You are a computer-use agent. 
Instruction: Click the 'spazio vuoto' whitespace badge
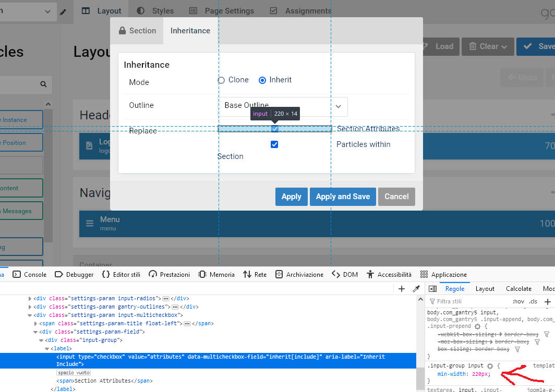pos(74,373)
